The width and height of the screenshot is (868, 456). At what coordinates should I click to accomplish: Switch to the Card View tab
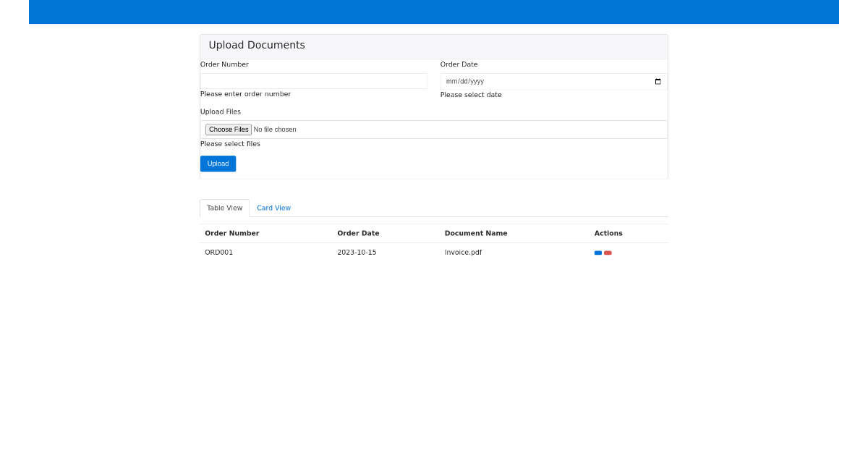[273, 208]
